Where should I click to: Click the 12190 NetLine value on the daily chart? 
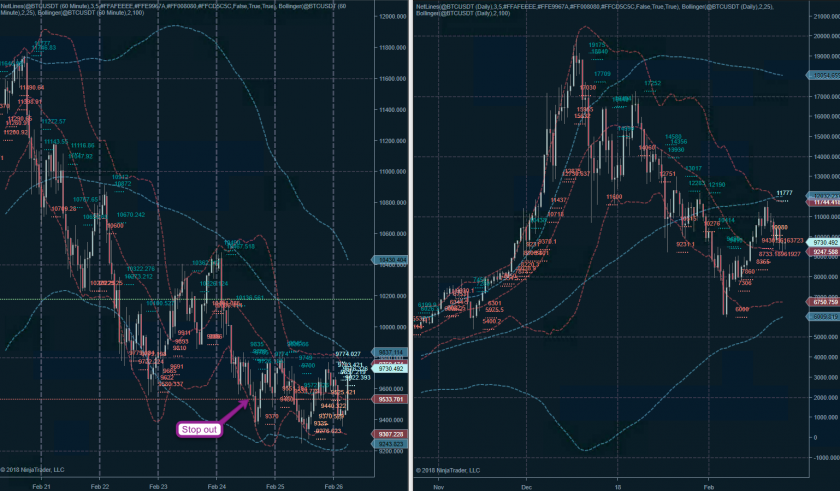[717, 185]
